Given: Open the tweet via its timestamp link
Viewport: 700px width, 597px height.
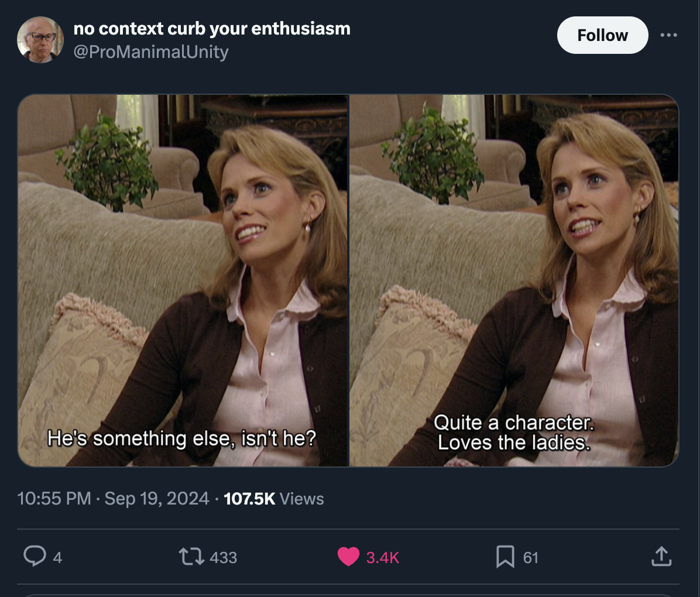Looking at the screenshot, I should [x=114, y=499].
